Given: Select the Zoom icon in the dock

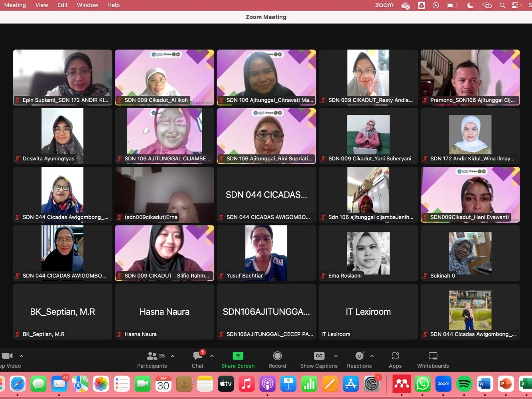Looking at the screenshot, I should pos(443,384).
